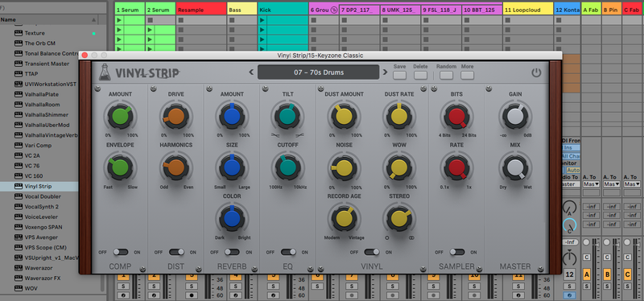The width and height of the screenshot is (644, 301).
Task: Open the 07 - 70s Drums preset menu
Action: coord(318,72)
